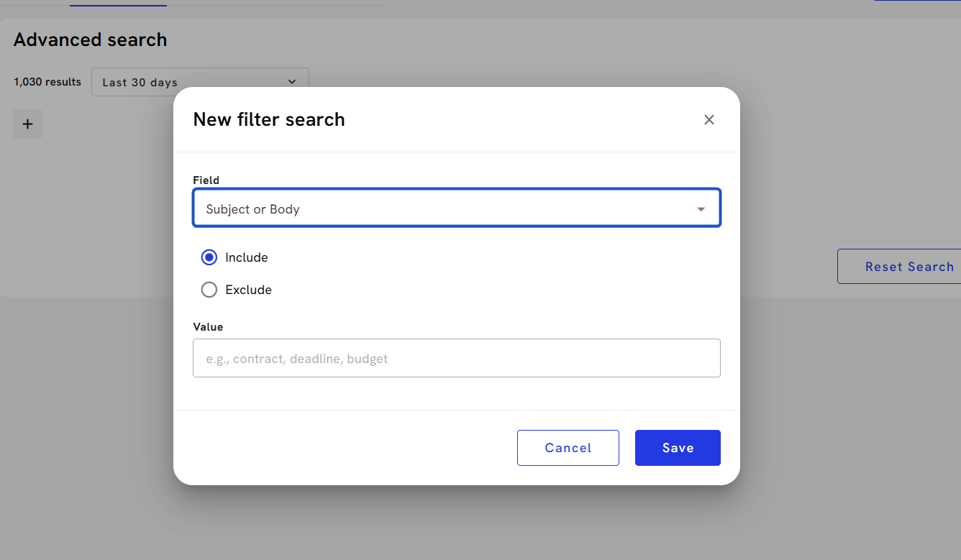The image size is (961, 560).
Task: Select the Exclude radio button
Action: click(209, 290)
